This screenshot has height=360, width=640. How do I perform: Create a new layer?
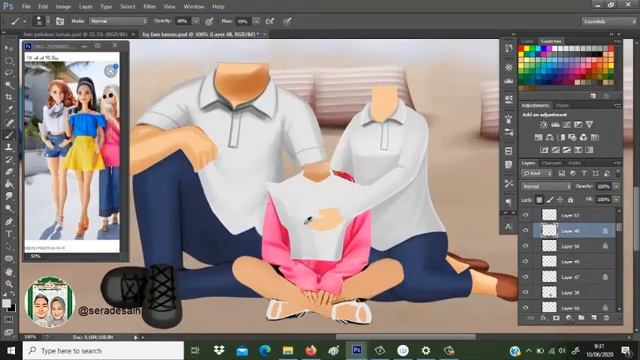click(x=594, y=318)
